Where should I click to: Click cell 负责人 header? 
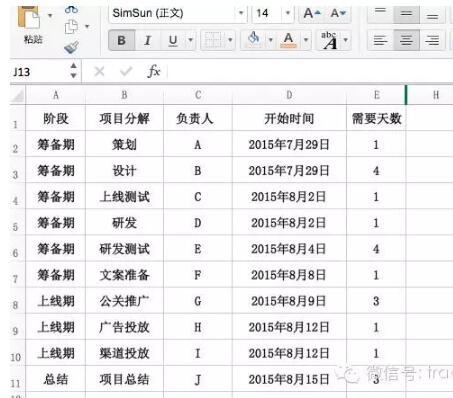coord(198,118)
